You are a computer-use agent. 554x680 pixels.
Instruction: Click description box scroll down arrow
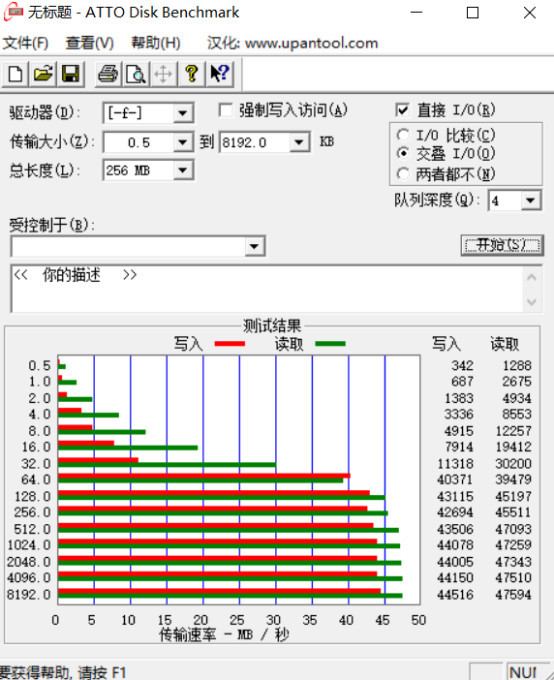click(532, 301)
